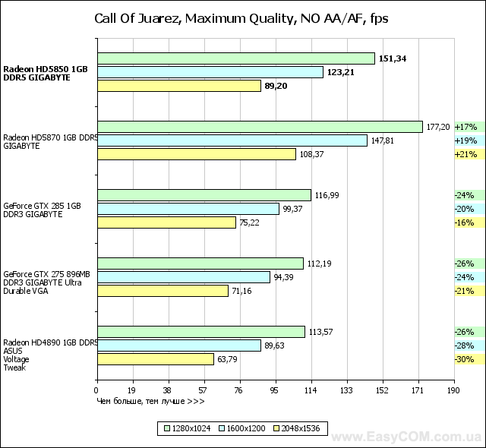
Task: Click the -20% difference label
Action: click(464, 209)
